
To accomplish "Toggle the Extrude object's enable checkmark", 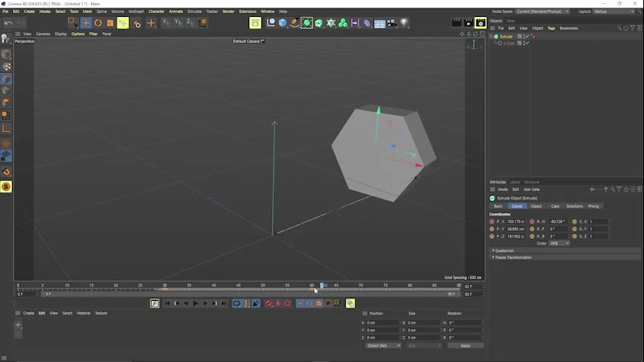I will coord(528,36).
